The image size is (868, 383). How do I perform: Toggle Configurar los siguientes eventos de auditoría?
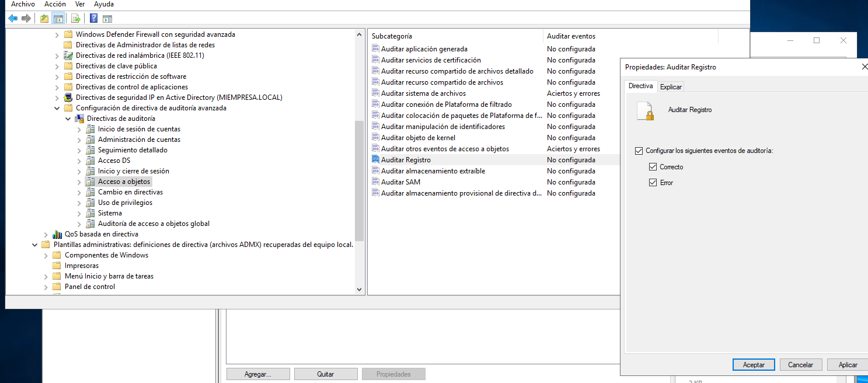(x=639, y=151)
